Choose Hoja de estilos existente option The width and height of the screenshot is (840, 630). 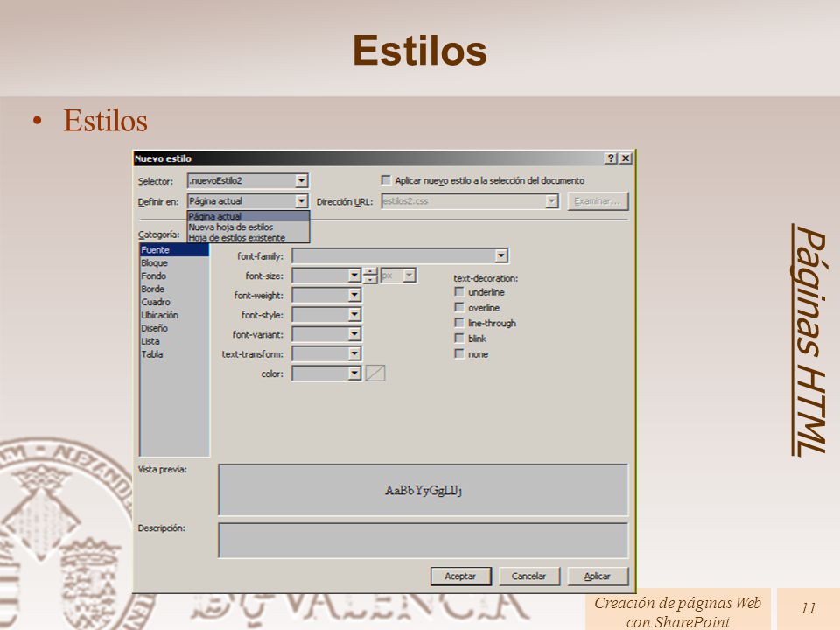[x=248, y=237]
